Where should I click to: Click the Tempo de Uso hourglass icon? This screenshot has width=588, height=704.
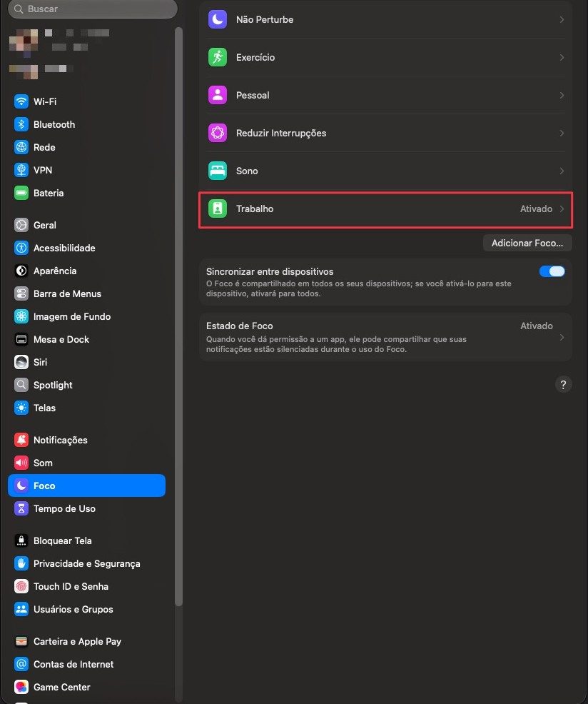pos(21,508)
